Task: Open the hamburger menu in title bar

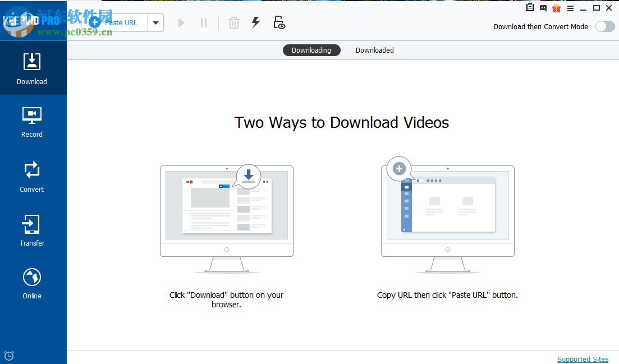Action: [570, 8]
